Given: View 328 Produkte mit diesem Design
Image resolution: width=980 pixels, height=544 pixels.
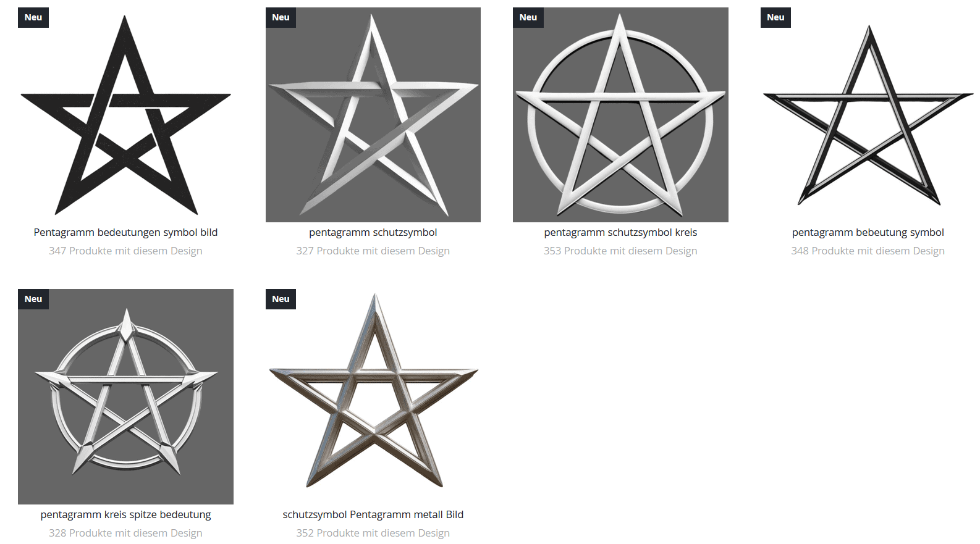Looking at the screenshot, I should pyautogui.click(x=125, y=533).
